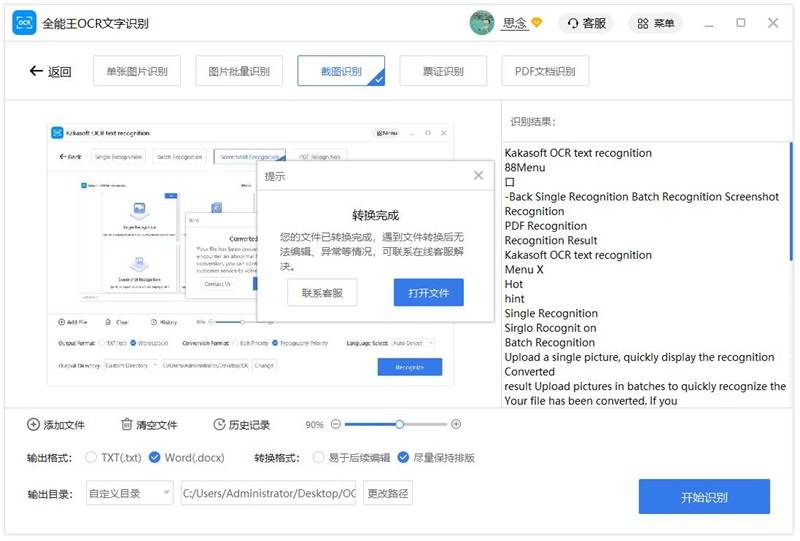Select Word(.docx) output format radio

click(x=154, y=457)
